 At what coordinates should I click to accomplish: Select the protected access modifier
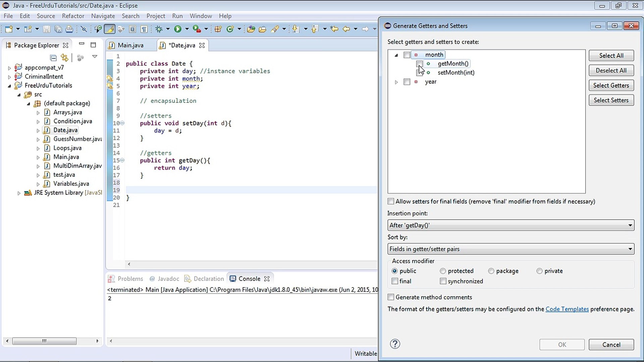click(x=443, y=271)
